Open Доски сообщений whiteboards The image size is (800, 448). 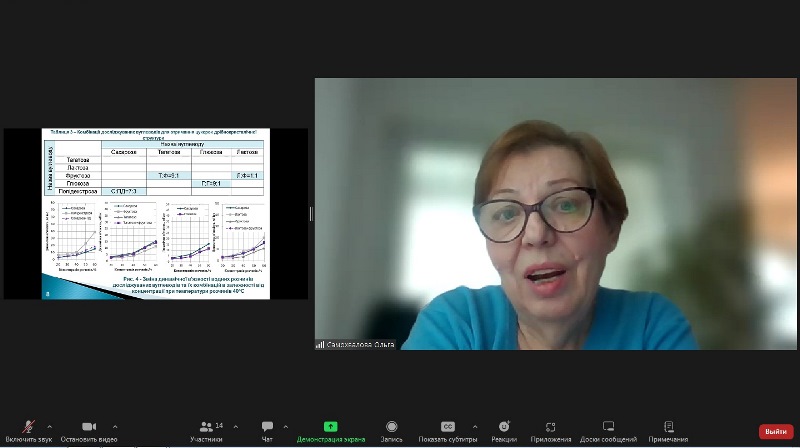coord(607,428)
